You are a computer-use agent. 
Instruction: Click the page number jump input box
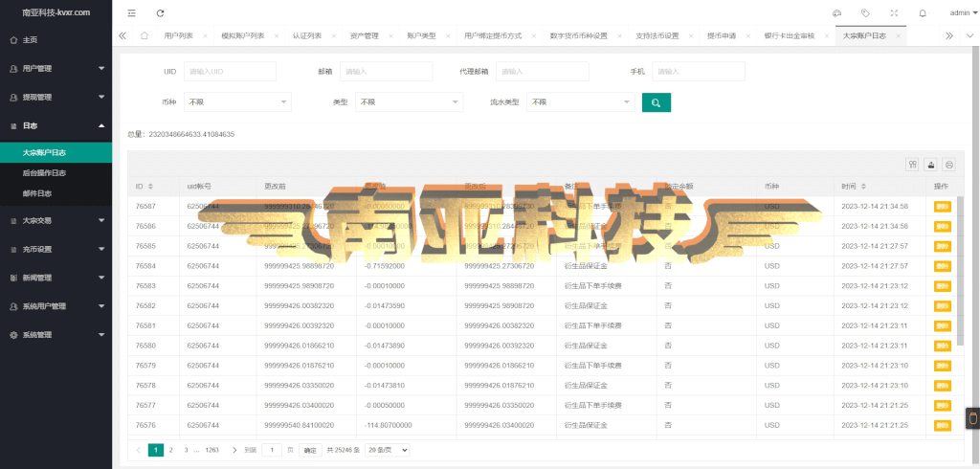tap(272, 450)
